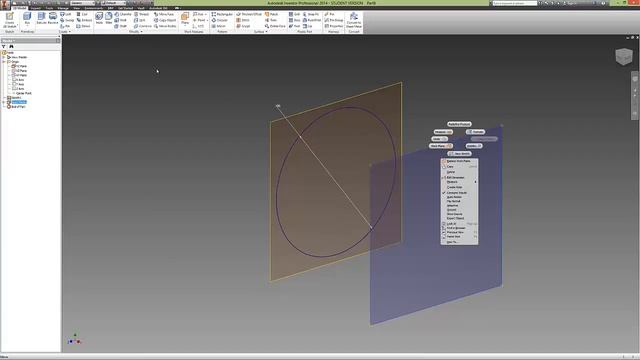Image resolution: width=640 pixels, height=360 pixels.
Task: Click the Inventor application menu button
Action: pyautogui.click(x=5, y=4)
